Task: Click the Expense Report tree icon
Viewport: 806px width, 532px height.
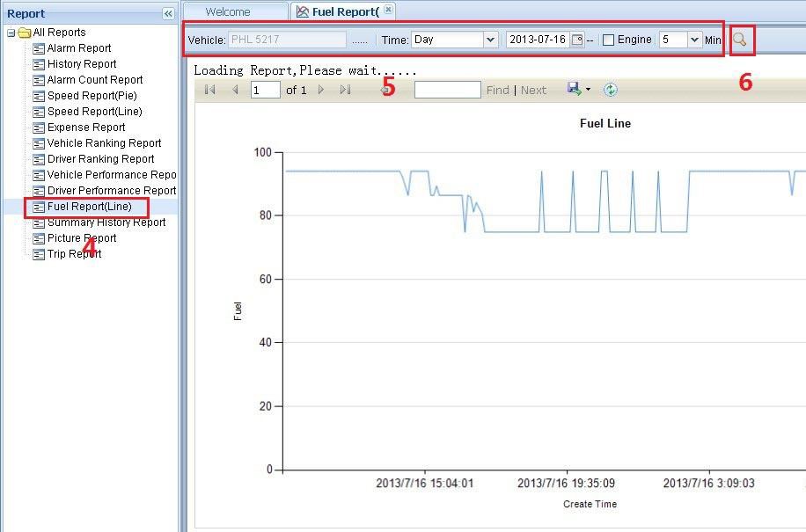Action: 39,128
